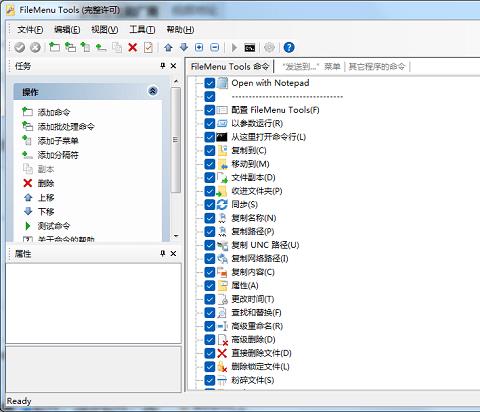The height and width of the screenshot is (412, 480).
Task: Disable the 粉碎文件(S) checkbox
Action: (209, 380)
